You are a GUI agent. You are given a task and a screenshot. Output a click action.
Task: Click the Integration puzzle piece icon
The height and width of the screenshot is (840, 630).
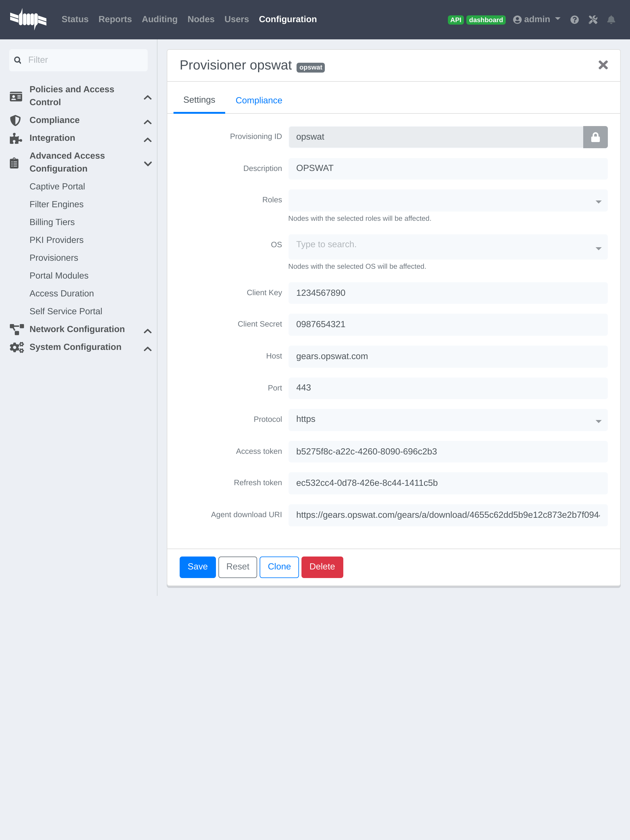[x=16, y=138]
